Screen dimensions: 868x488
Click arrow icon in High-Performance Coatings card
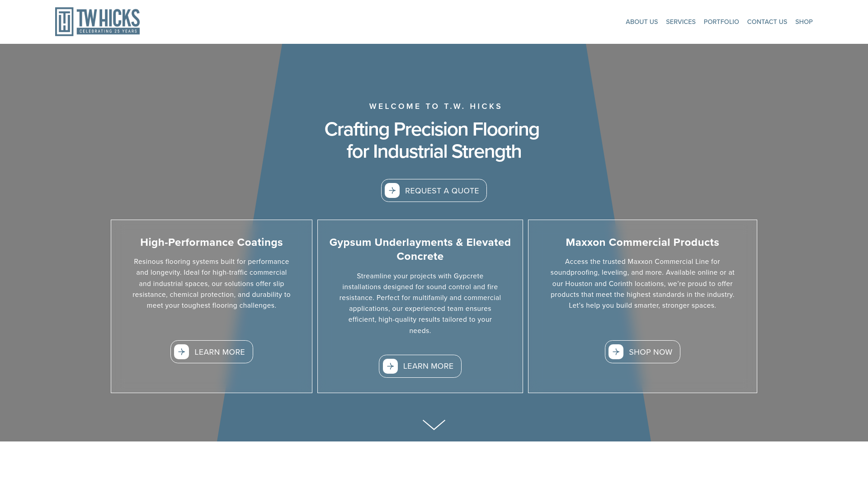click(x=181, y=352)
